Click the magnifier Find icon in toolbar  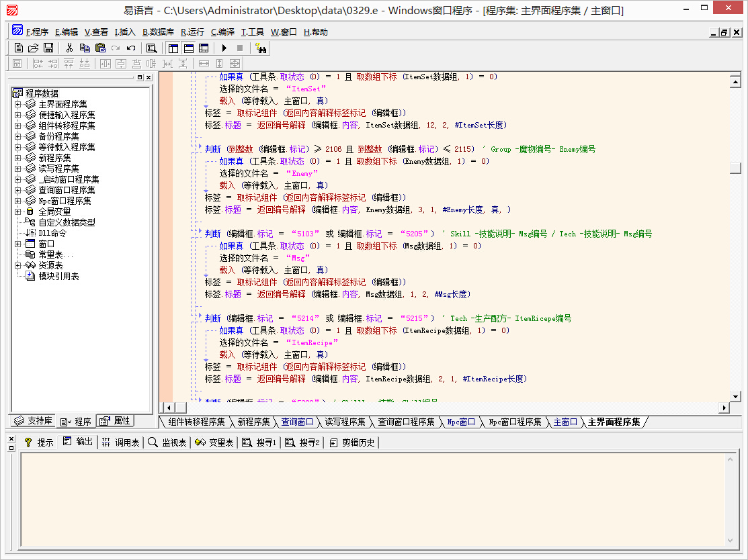pyautogui.click(x=152, y=48)
